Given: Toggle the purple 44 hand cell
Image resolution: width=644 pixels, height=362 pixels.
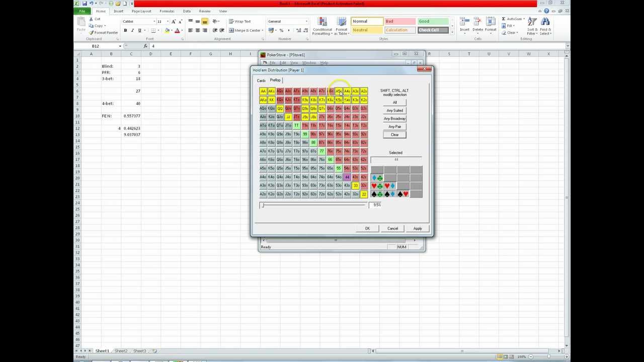Looking at the screenshot, I should [347, 177].
